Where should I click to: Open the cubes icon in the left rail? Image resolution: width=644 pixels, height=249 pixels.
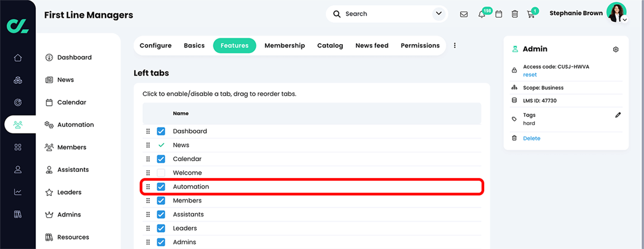click(18, 80)
